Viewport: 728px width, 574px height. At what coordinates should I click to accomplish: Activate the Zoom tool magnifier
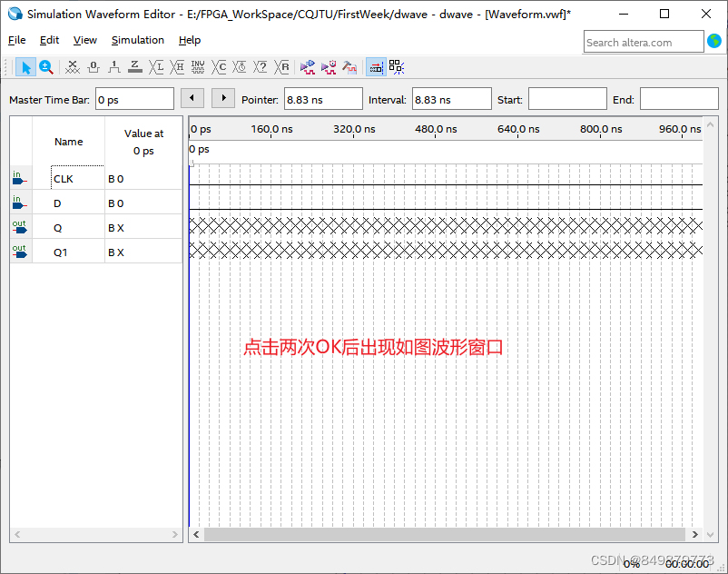pos(46,68)
